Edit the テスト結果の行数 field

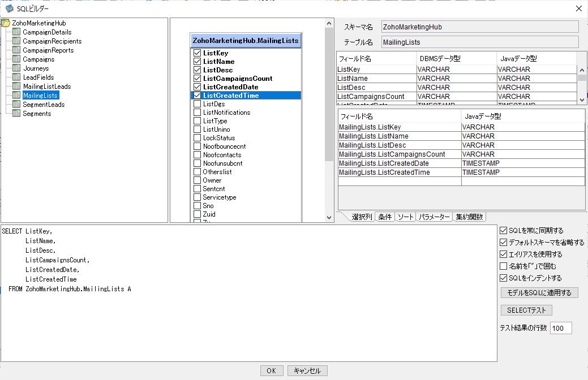point(561,328)
